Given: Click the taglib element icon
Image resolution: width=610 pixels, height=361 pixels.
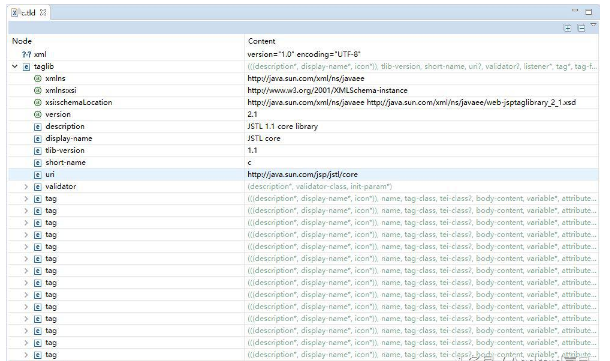Looking at the screenshot, I should point(26,67).
